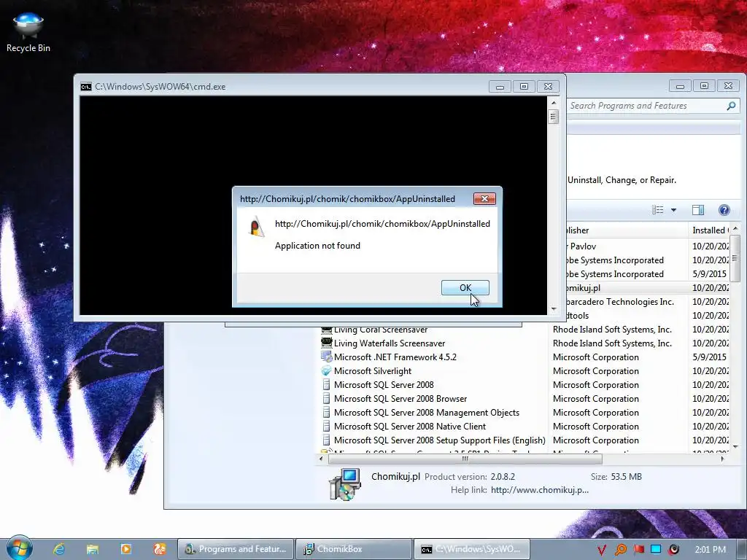
Task: Click the programs list vertical scrollbar thumb
Action: (735, 258)
